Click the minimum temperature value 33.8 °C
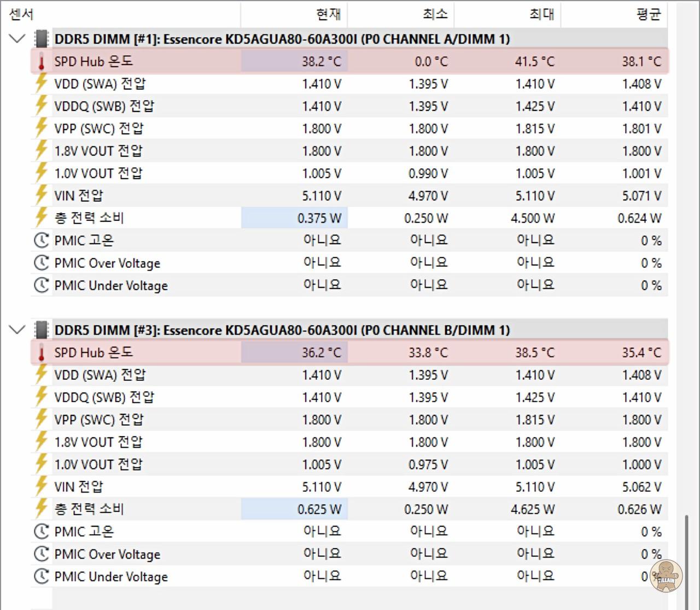The width and height of the screenshot is (700, 610). tap(428, 353)
